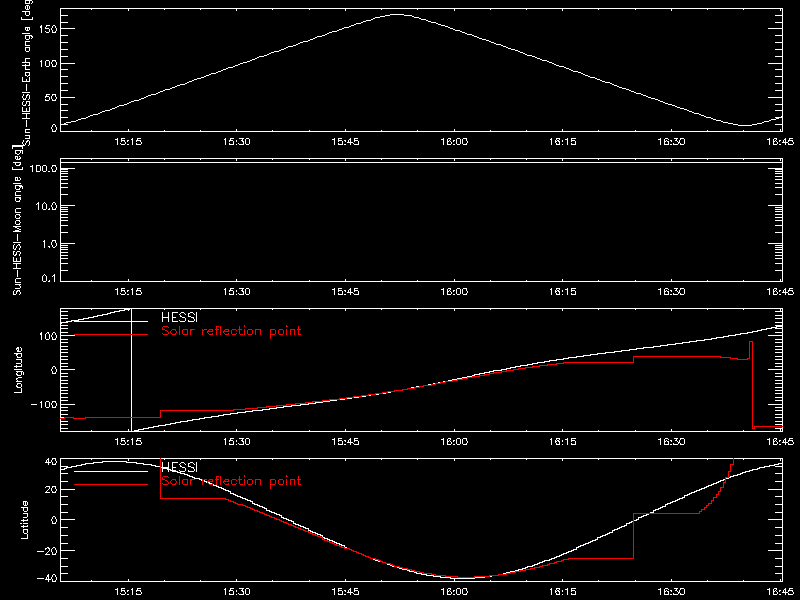Click the 'Latitude' y-axis label

(24, 520)
